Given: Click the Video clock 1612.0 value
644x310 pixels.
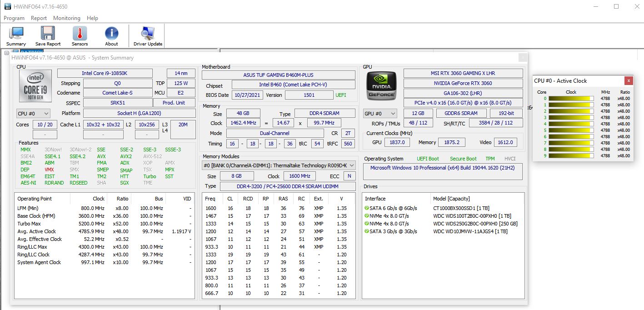Looking at the screenshot, I should (x=505, y=142).
